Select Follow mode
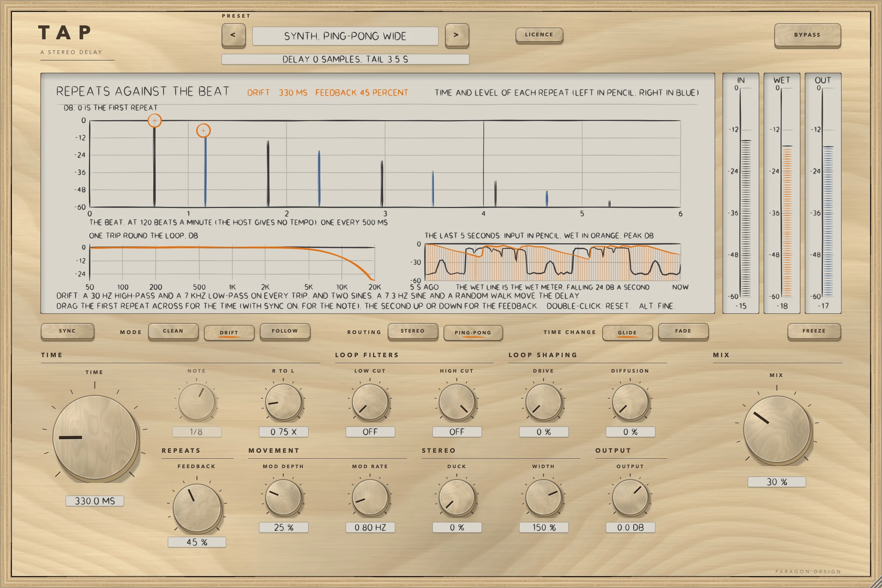882x588 pixels. point(285,331)
